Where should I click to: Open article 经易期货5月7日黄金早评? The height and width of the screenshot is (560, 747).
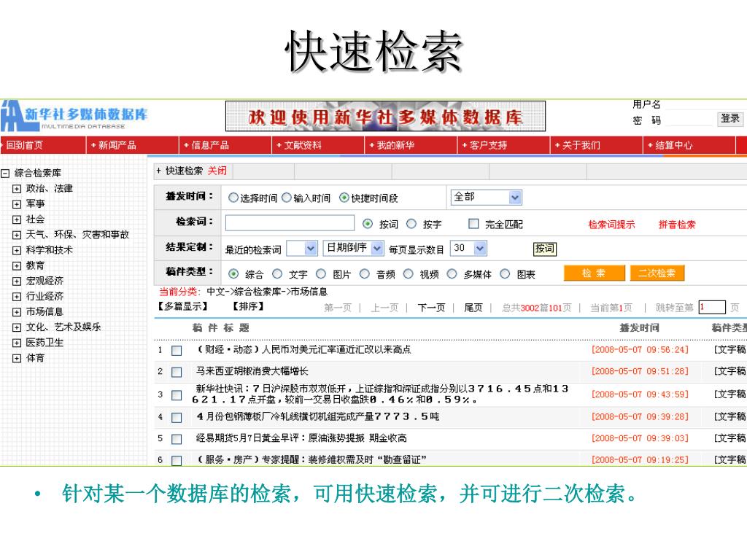301,438
